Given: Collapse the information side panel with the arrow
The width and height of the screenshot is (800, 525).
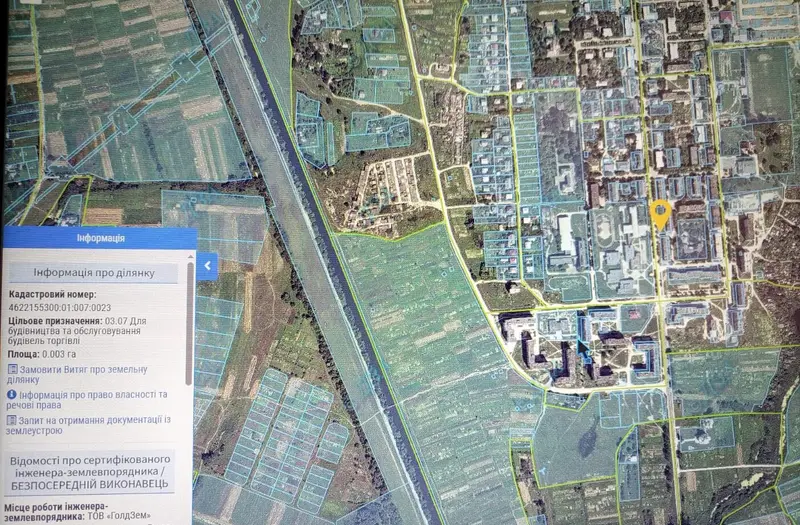Looking at the screenshot, I should 207,266.
